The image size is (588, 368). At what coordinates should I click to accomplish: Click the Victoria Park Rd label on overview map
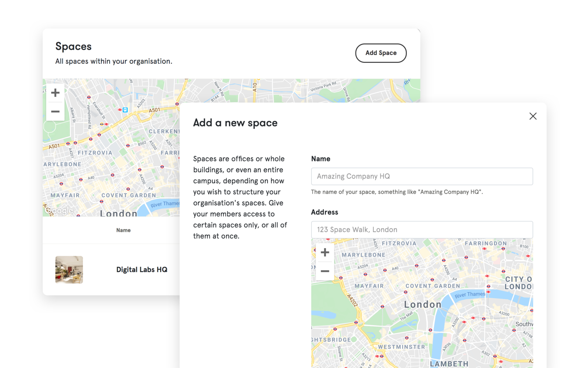pos(323,86)
